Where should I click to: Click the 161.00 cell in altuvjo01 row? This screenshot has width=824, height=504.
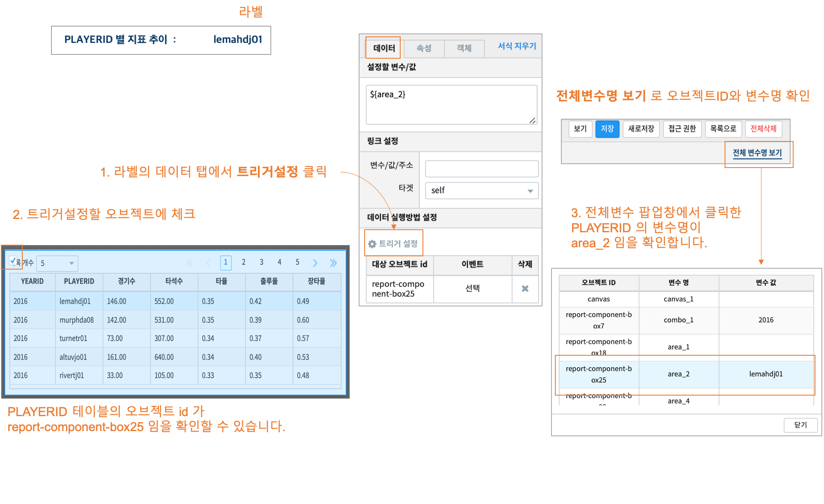126,357
